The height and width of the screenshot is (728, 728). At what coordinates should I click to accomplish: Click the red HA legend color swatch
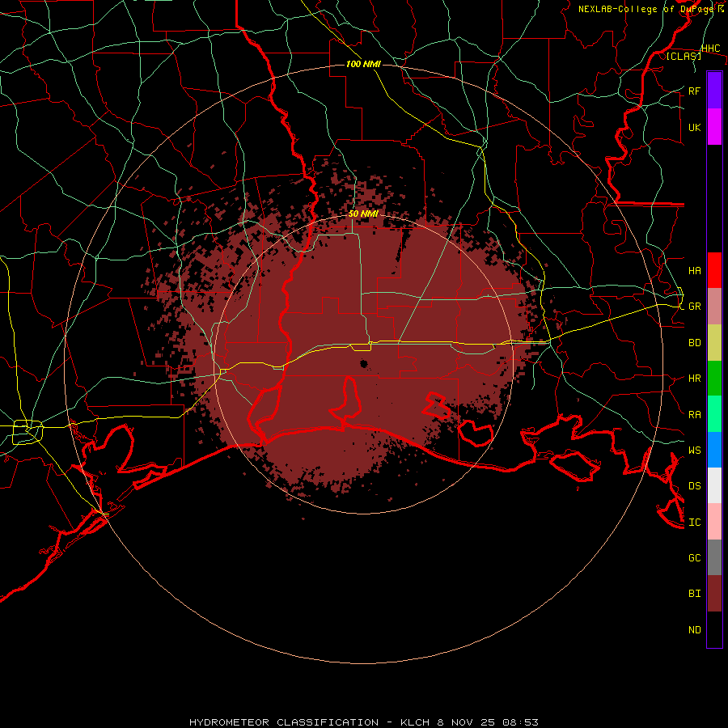pyautogui.click(x=714, y=270)
